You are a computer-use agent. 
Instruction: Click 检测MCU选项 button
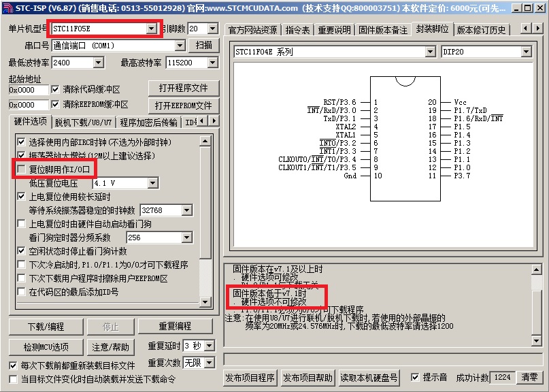click(46, 347)
